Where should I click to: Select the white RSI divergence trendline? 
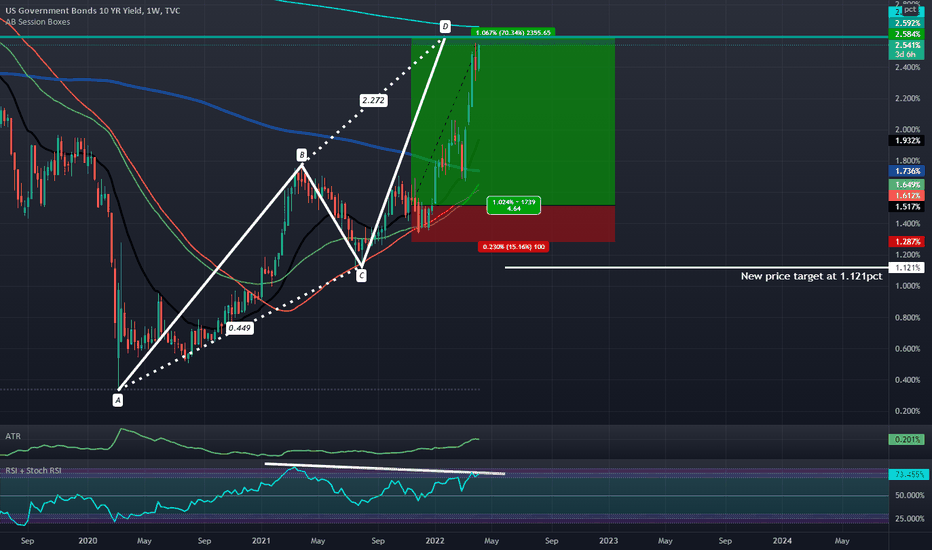click(385, 469)
